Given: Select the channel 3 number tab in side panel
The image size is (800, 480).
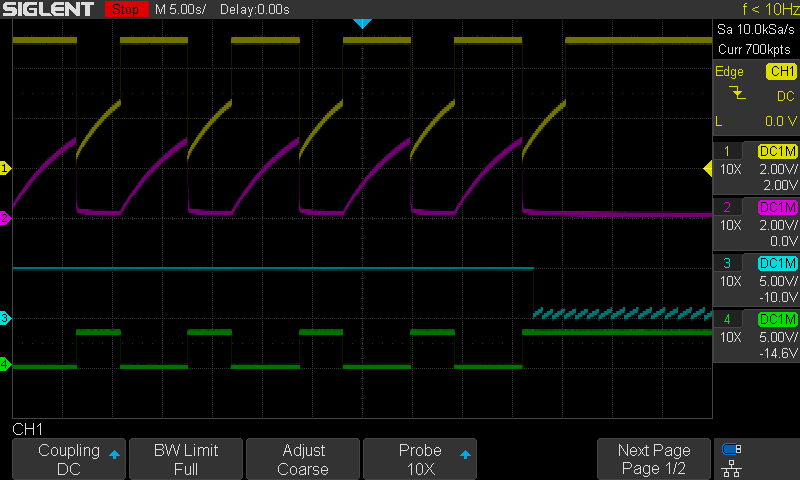Looking at the screenshot, I should click(727, 263).
